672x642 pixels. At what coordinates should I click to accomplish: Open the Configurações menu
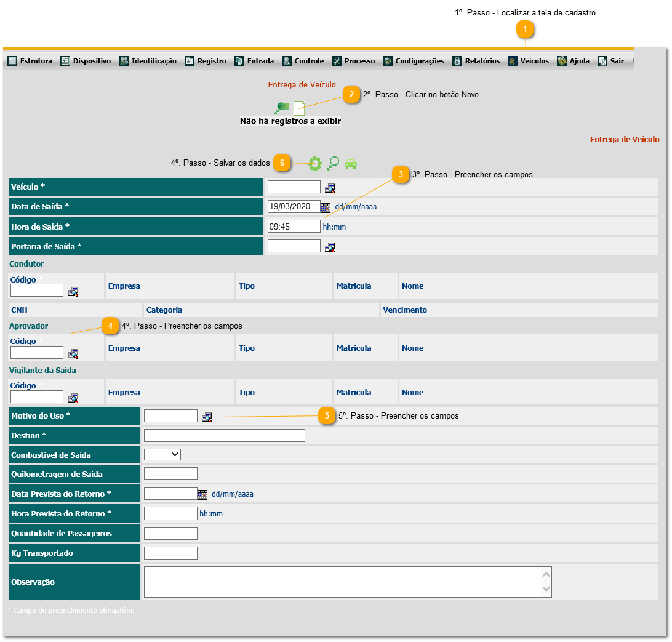pos(413,61)
